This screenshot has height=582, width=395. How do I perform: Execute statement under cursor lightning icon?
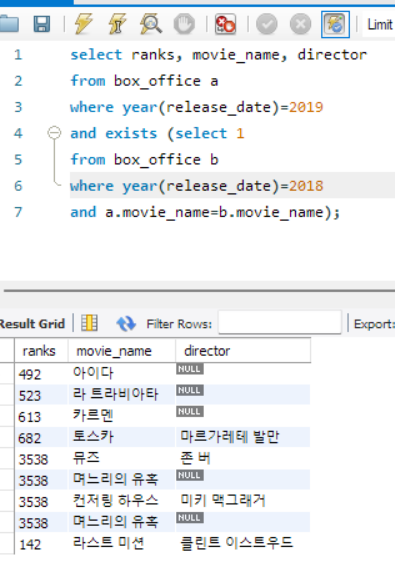pyautogui.click(x=117, y=24)
